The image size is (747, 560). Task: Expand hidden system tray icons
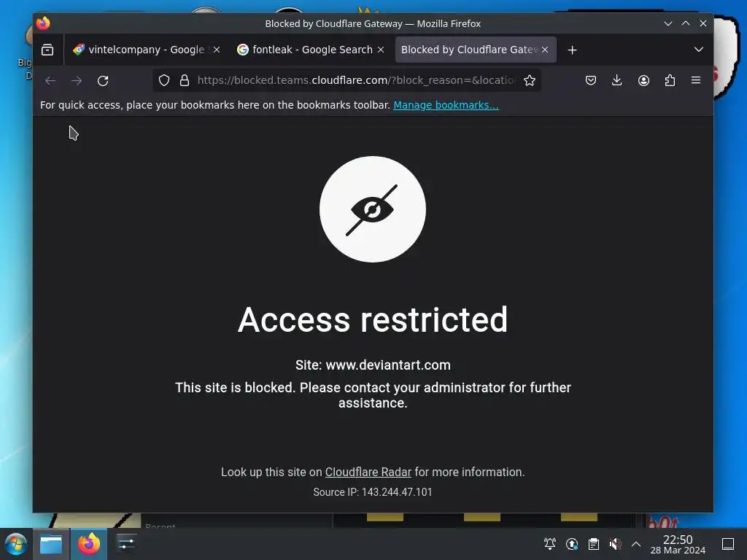636,544
